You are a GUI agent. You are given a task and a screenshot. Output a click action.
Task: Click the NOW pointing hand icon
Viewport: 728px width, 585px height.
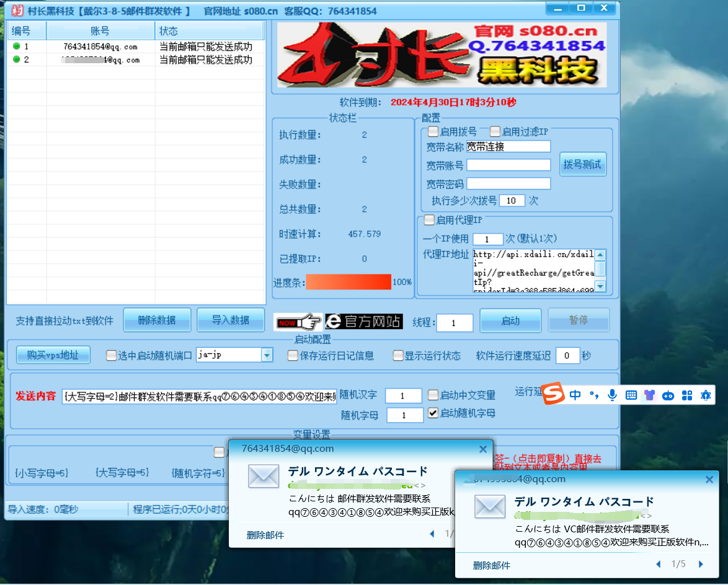click(298, 322)
